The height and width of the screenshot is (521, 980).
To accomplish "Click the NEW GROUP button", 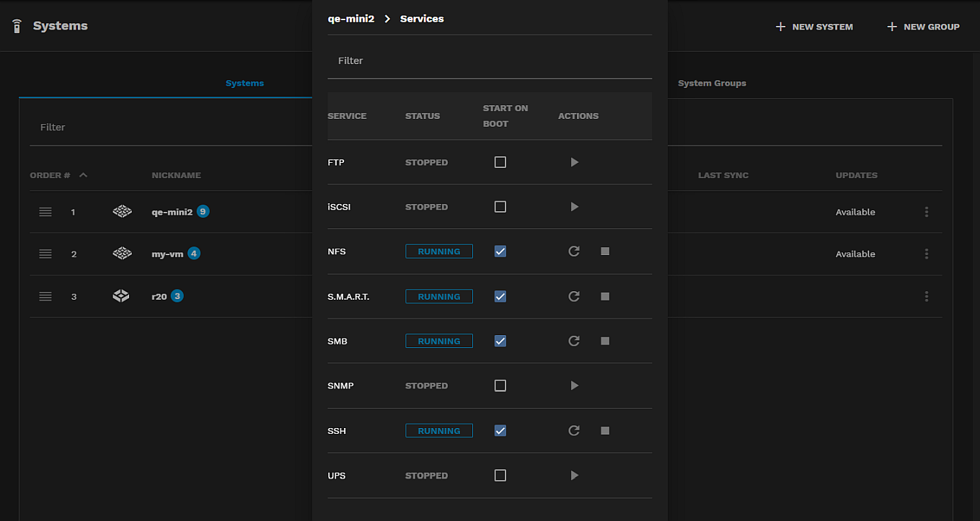I will 923,27.
